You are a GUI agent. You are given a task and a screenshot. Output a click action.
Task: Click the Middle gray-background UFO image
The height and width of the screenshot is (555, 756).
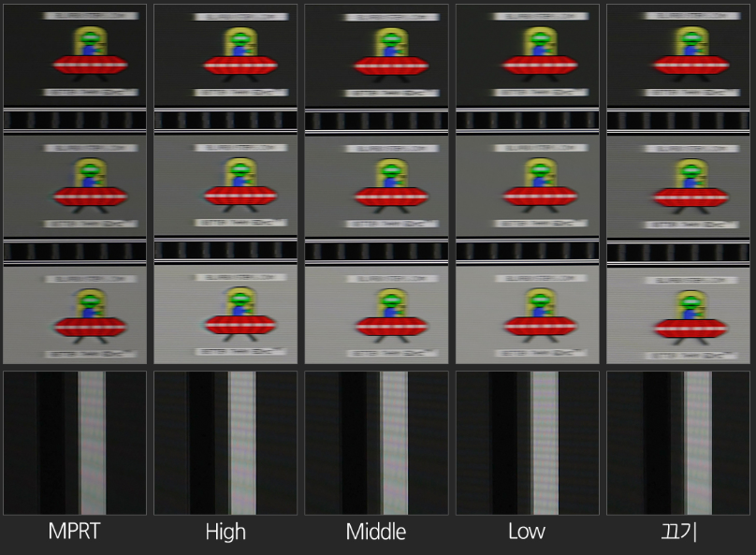[x=376, y=185]
